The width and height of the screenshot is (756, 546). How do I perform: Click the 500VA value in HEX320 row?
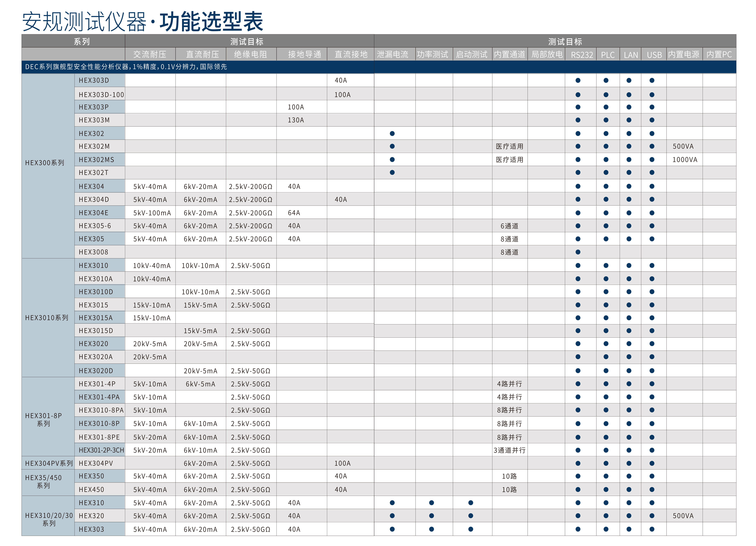tap(683, 516)
